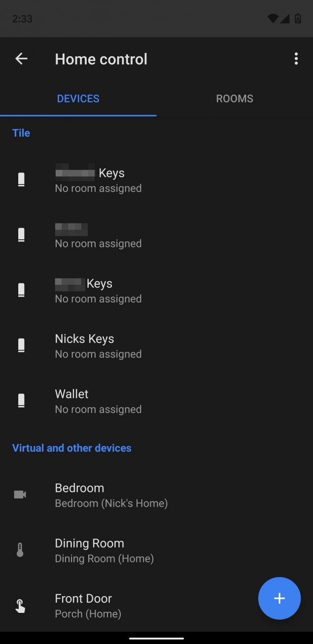Tap the Home control title
Viewport: 313px width, 644px height.
point(101,59)
